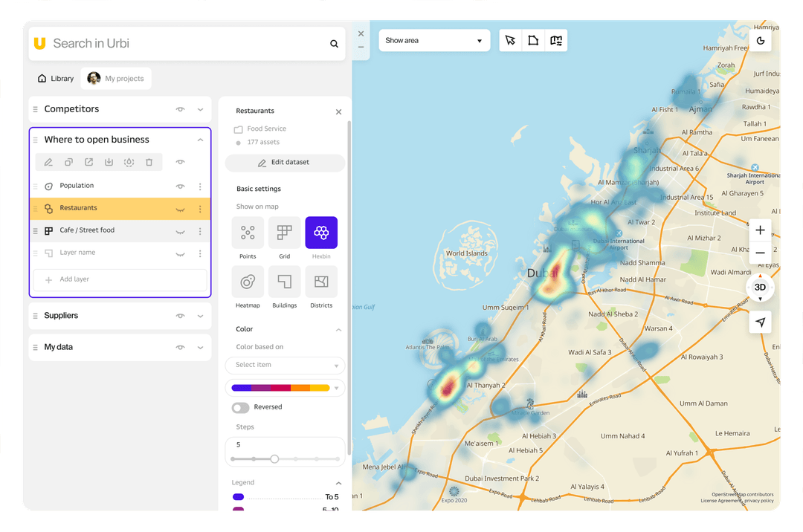This screenshot has width=803, height=532.
Task: Show the hidden Restaurants layer
Action: tap(180, 209)
